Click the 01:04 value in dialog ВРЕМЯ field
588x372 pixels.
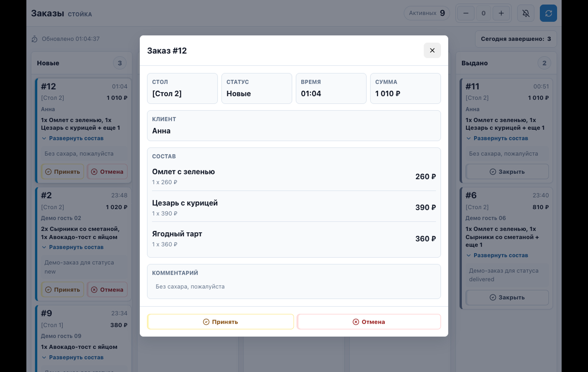tap(311, 94)
